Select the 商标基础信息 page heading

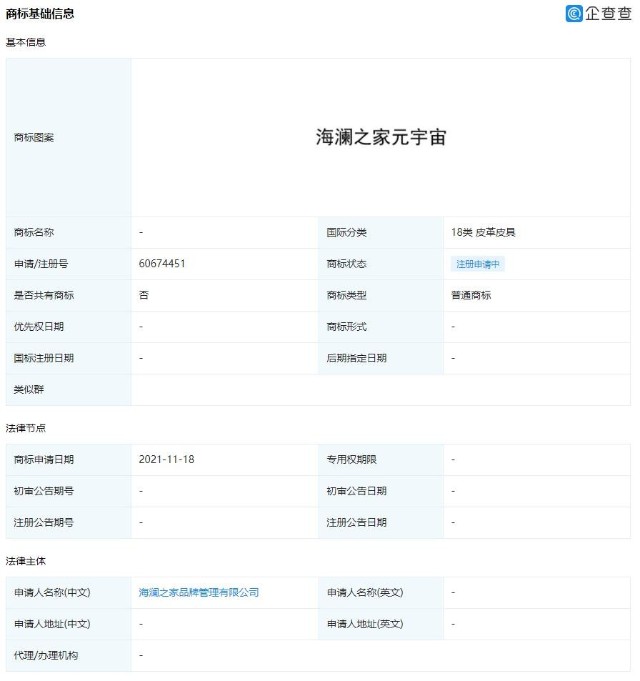click(40, 14)
